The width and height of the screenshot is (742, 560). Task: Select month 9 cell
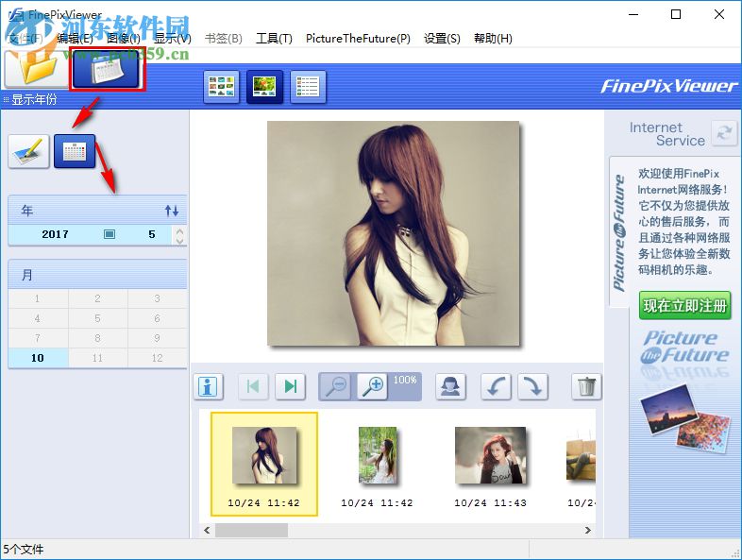pos(157,338)
